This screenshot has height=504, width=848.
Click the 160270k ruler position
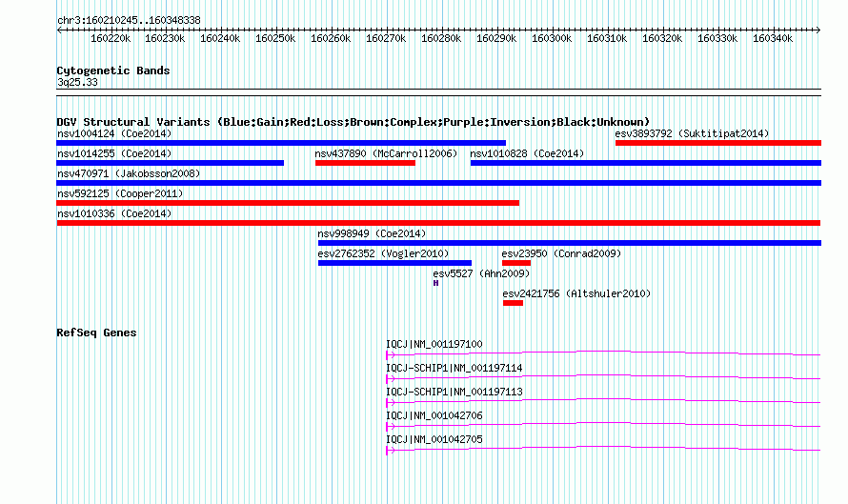coord(386,38)
